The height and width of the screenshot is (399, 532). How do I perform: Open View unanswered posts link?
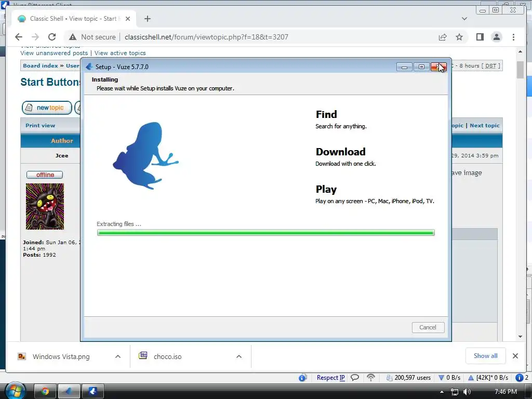(54, 53)
